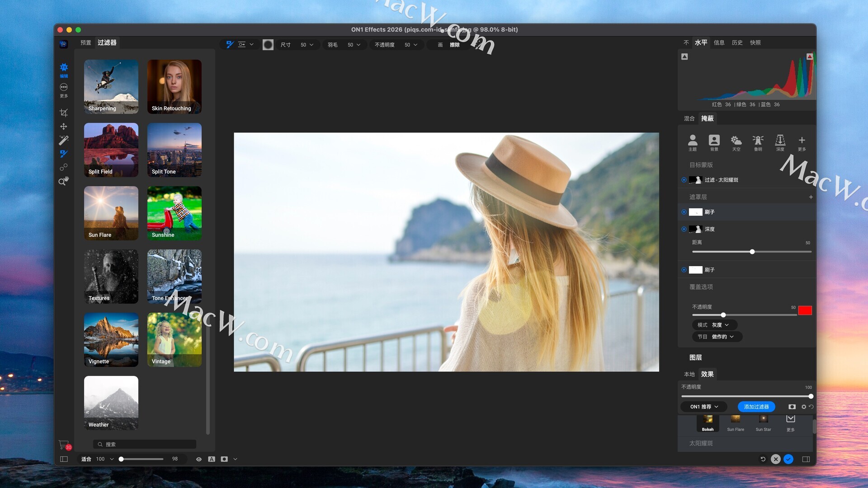Open the ON1 recommended dropdown
The width and height of the screenshot is (868, 488).
pos(704,407)
